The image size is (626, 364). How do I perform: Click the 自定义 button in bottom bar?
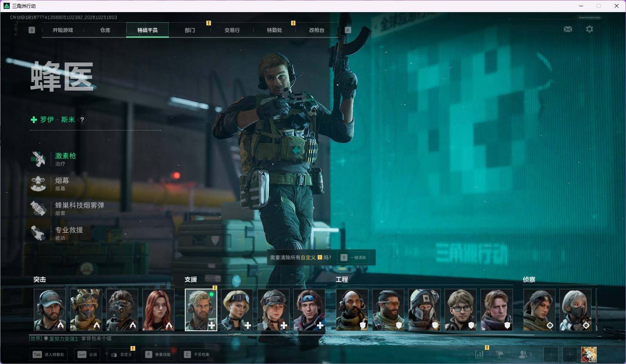tap(121, 355)
